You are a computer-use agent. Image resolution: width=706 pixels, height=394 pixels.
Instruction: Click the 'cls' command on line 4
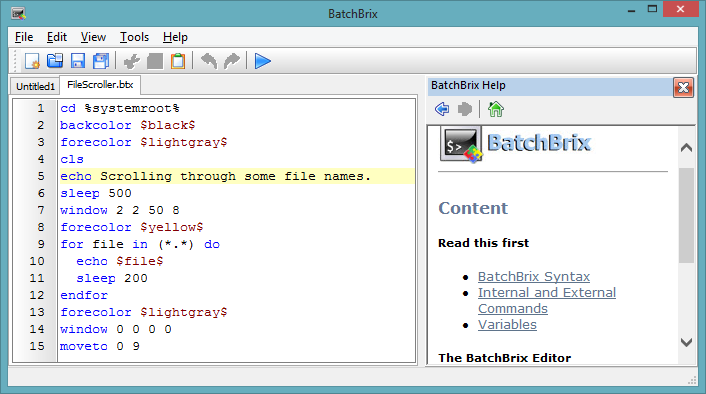(72, 159)
